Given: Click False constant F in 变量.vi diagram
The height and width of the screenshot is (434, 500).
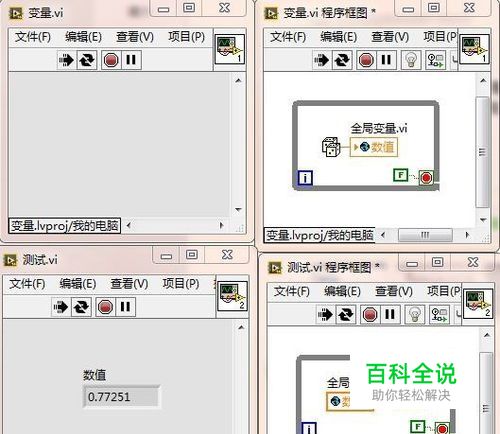Looking at the screenshot, I should (401, 175).
